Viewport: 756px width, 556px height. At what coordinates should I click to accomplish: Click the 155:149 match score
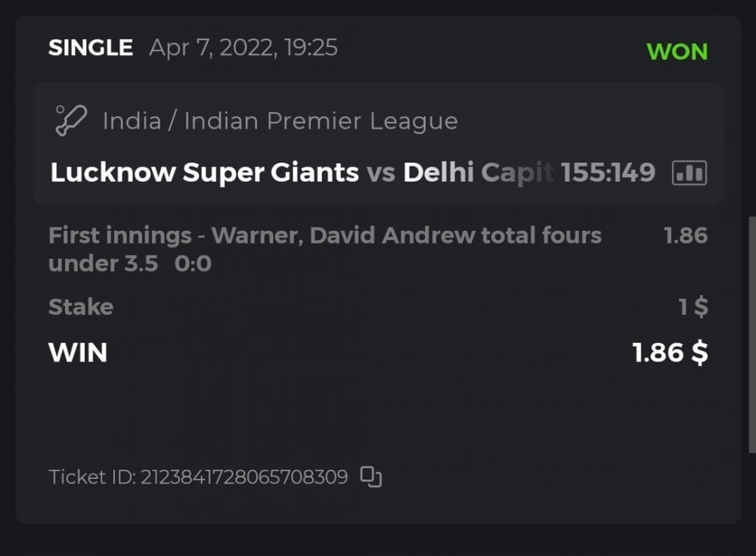click(608, 172)
